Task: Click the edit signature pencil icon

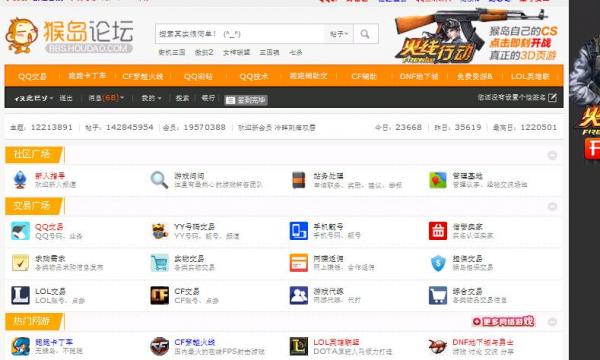Action: (x=552, y=98)
